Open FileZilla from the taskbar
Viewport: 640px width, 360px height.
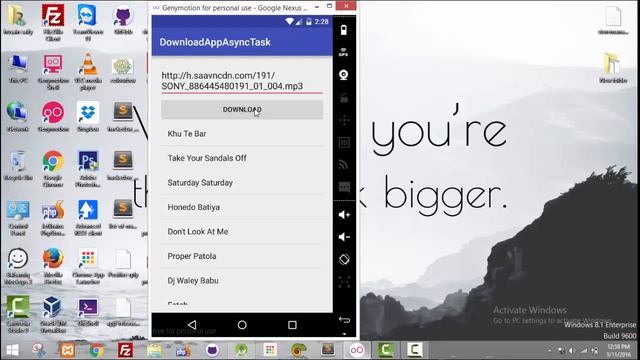tap(125, 350)
